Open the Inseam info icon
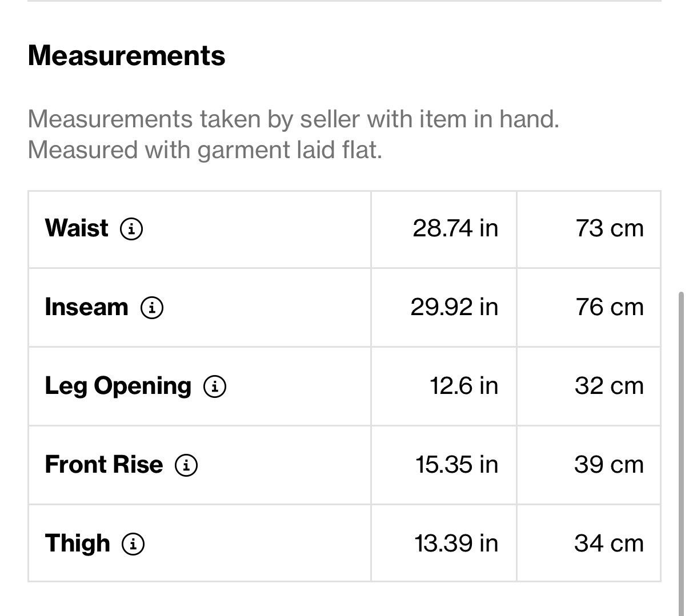The height and width of the screenshot is (616, 689). 152,308
